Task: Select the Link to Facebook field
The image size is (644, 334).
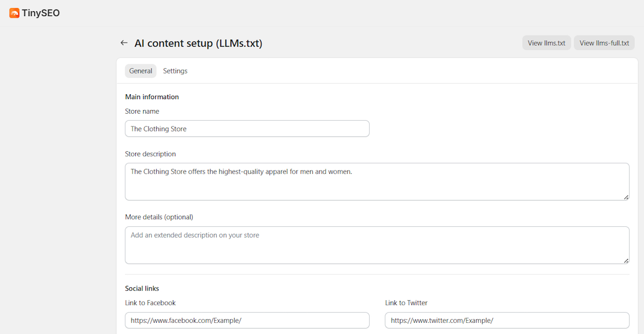Action: 247,320
